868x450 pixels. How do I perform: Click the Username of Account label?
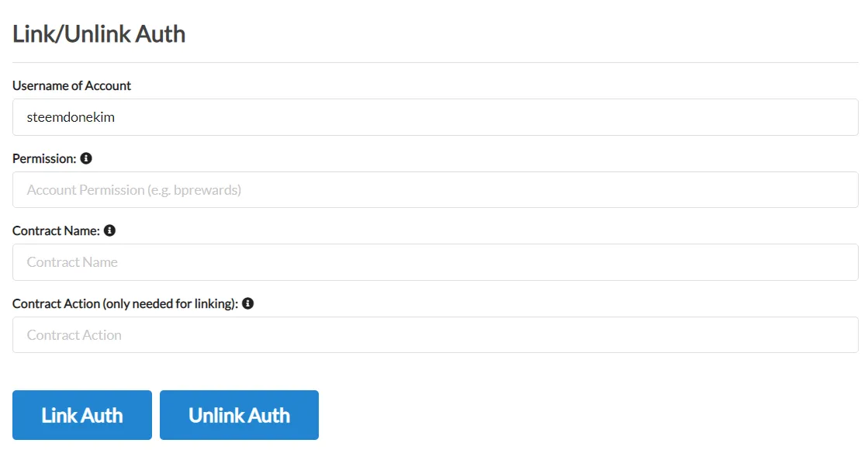pyautogui.click(x=72, y=86)
